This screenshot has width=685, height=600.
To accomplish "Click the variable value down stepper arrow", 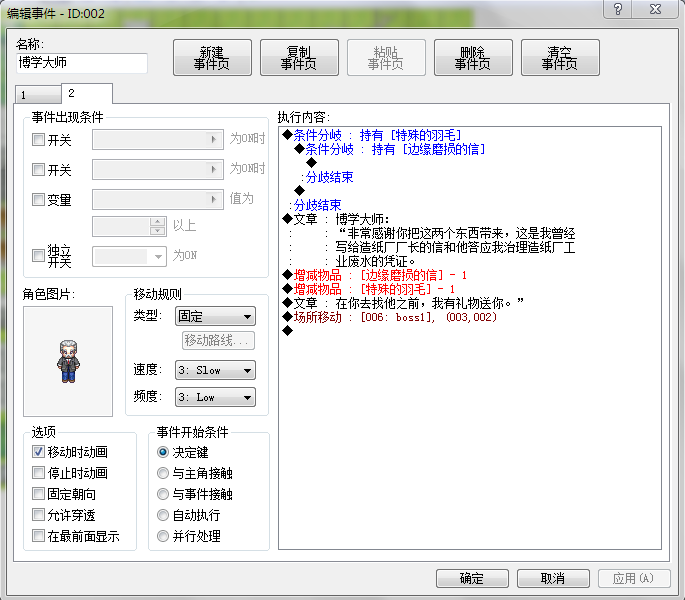I will [157, 231].
